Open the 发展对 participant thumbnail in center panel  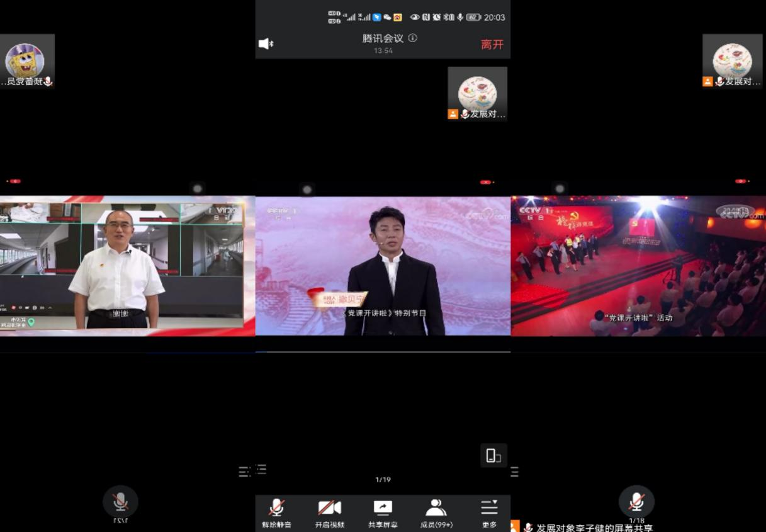pos(477,93)
